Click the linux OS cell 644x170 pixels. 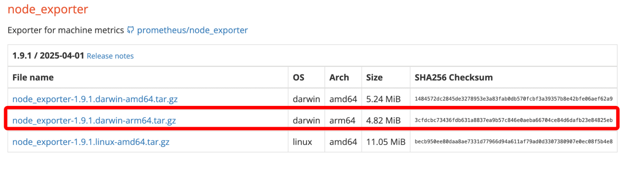[x=303, y=142]
